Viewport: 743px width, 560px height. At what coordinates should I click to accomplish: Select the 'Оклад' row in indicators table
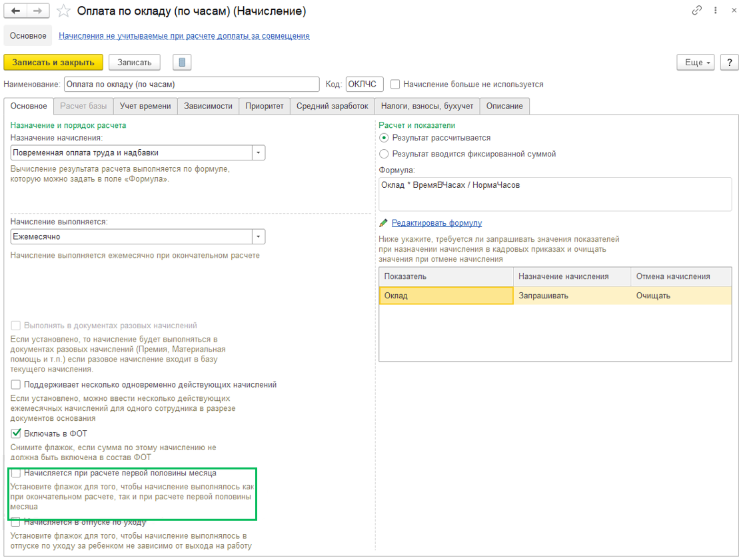click(x=446, y=296)
